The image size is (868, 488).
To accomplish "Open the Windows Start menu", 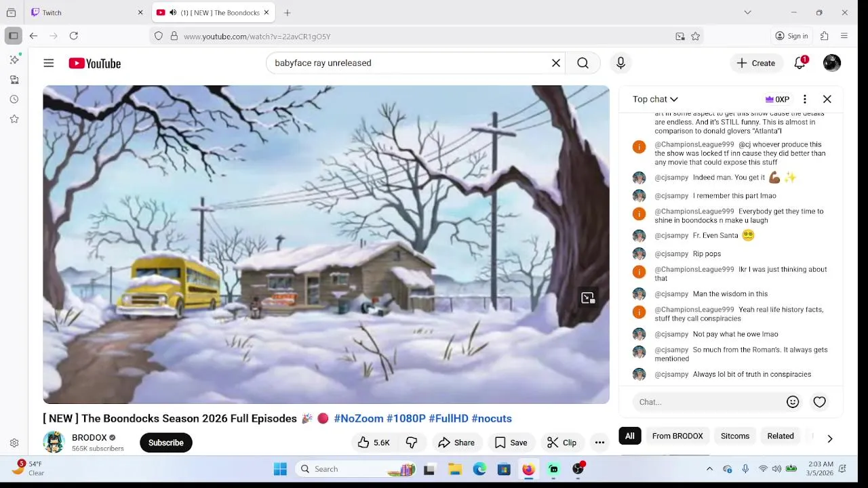I will point(280,469).
